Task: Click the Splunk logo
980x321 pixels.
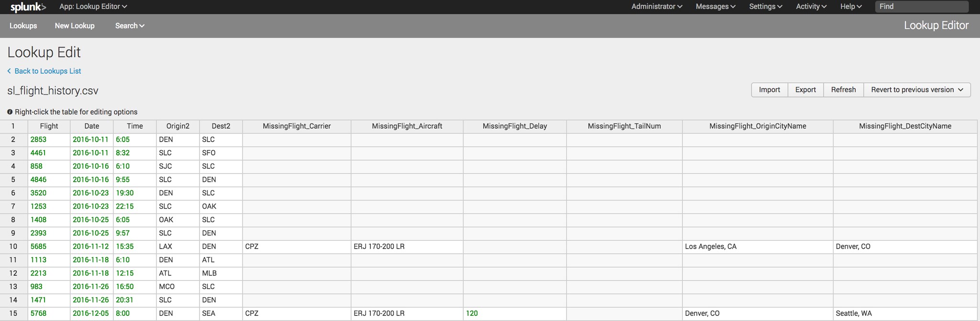Action: (28, 7)
